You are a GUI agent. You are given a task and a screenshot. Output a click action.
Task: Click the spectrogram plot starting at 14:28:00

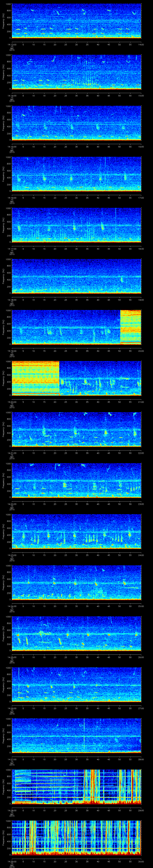coord(76,786)
